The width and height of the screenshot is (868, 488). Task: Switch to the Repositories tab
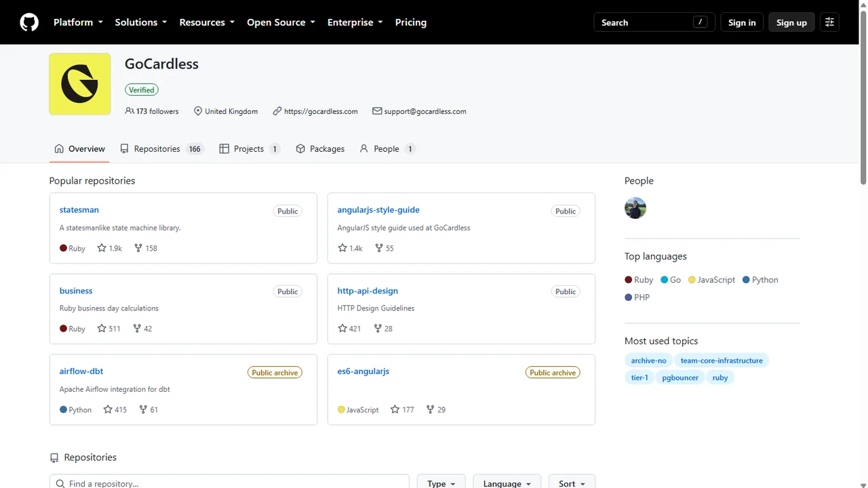[161, 149]
